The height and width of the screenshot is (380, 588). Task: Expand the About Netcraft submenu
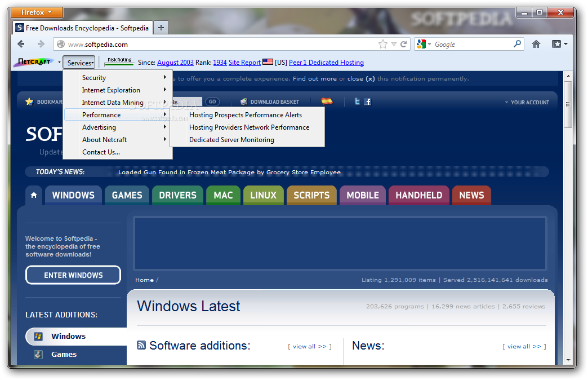(118, 140)
